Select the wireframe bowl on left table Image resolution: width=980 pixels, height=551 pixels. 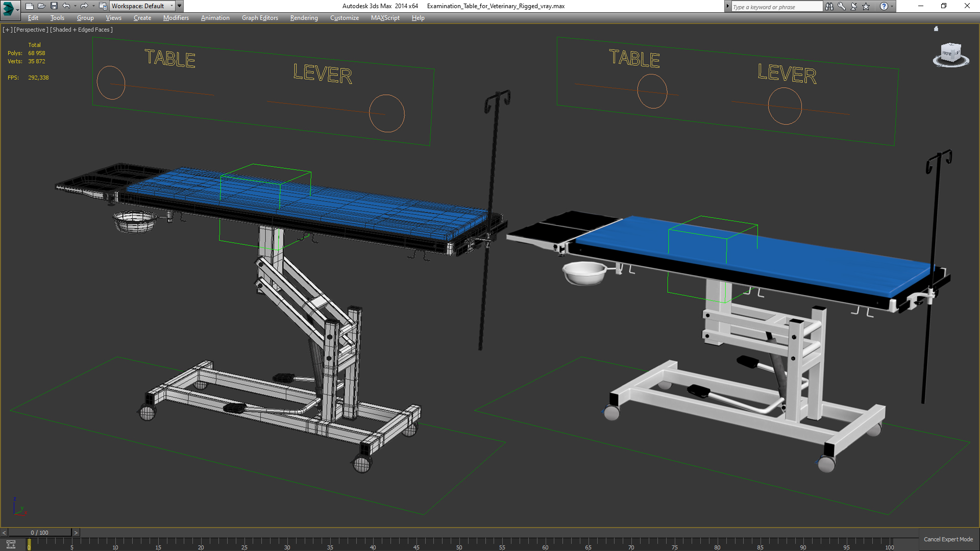(x=135, y=222)
